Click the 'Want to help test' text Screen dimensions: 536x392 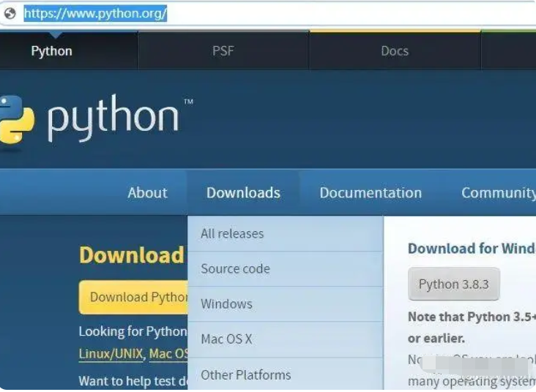[x=133, y=381]
